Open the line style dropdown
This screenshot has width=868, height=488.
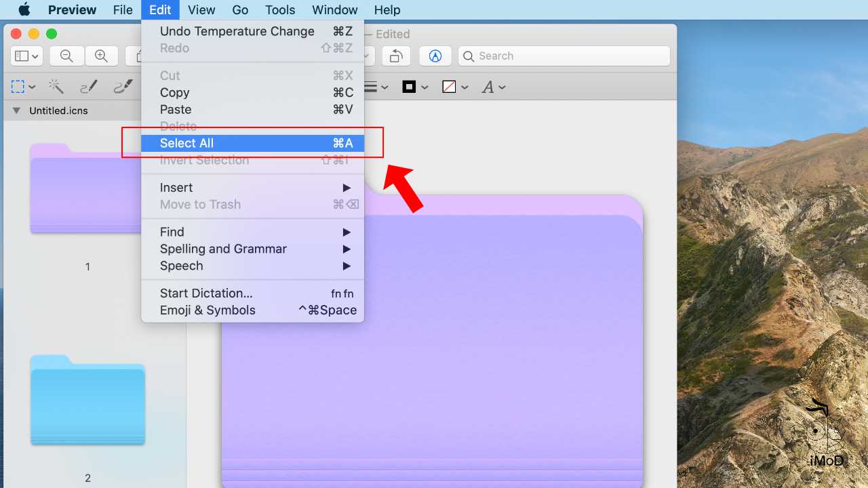(x=376, y=87)
